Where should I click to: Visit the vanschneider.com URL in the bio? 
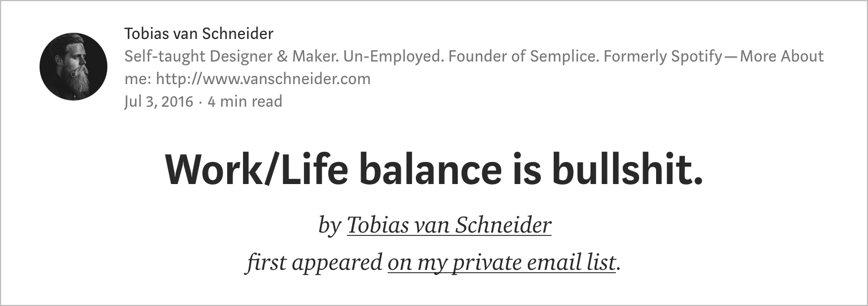pos(263,78)
